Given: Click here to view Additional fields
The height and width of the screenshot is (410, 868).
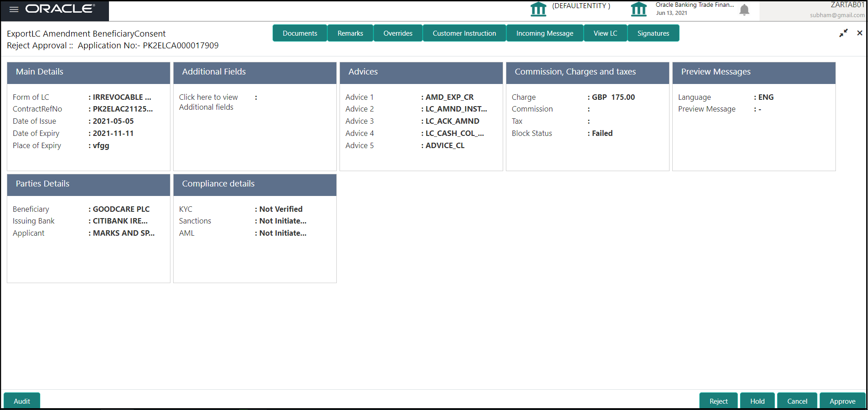Looking at the screenshot, I should coord(208,102).
